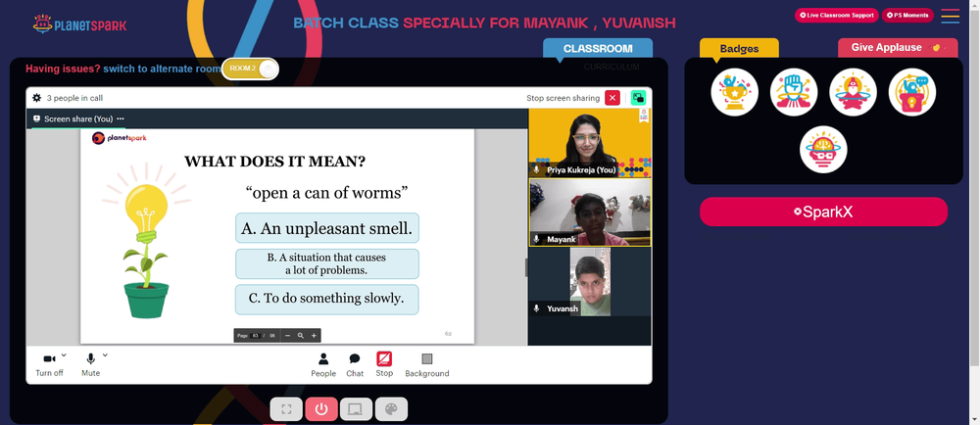Select the meditating figure badge
This screenshot has width=980, height=425.
(x=854, y=92)
